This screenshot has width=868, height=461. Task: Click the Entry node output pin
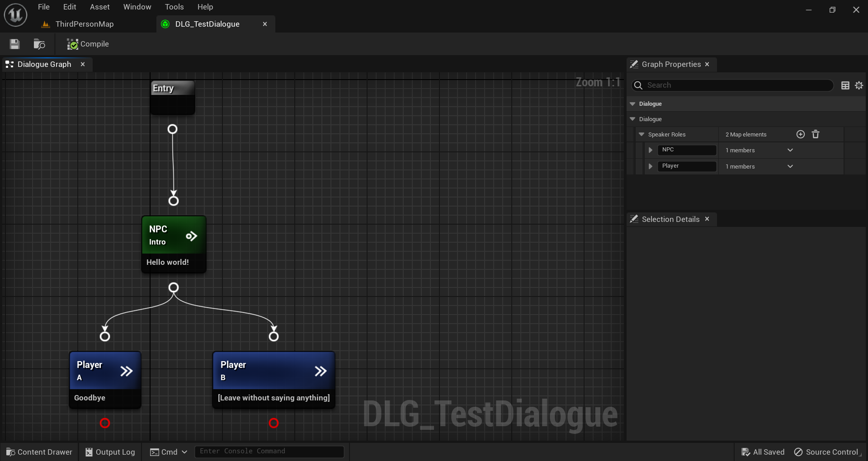click(x=172, y=129)
